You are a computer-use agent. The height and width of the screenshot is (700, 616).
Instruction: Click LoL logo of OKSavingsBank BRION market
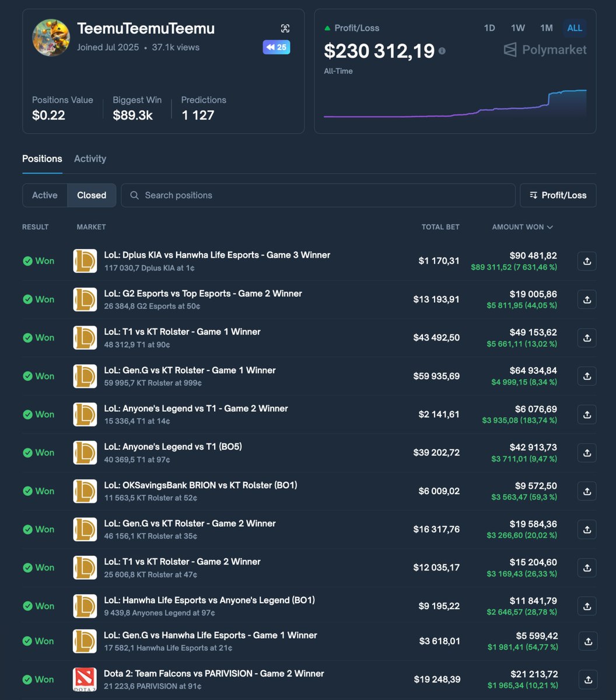[85, 491]
